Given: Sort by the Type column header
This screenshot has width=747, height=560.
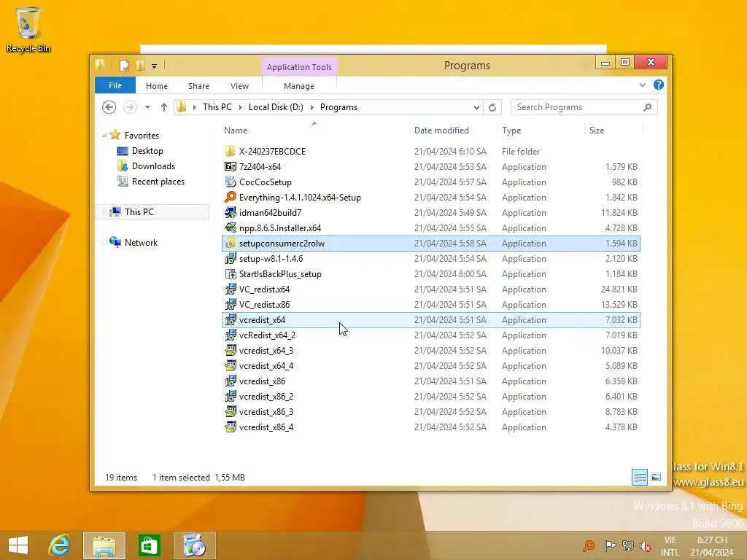Looking at the screenshot, I should 511,131.
